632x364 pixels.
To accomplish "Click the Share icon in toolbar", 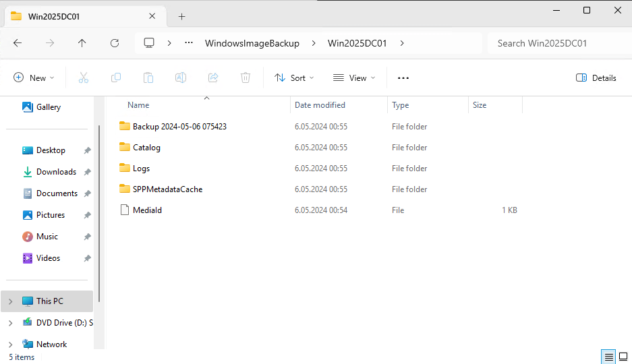I will click(213, 78).
